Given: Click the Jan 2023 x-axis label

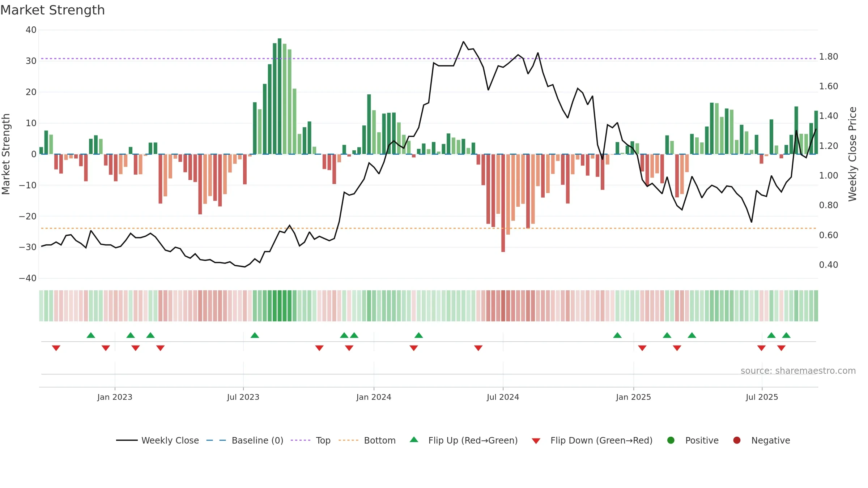Looking at the screenshot, I should pyautogui.click(x=115, y=397).
